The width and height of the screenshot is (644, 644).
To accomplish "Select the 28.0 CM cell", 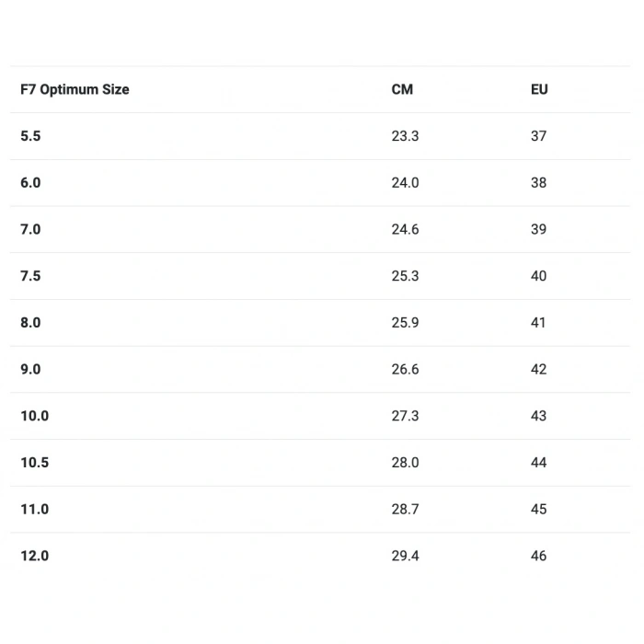I will click(x=405, y=463).
